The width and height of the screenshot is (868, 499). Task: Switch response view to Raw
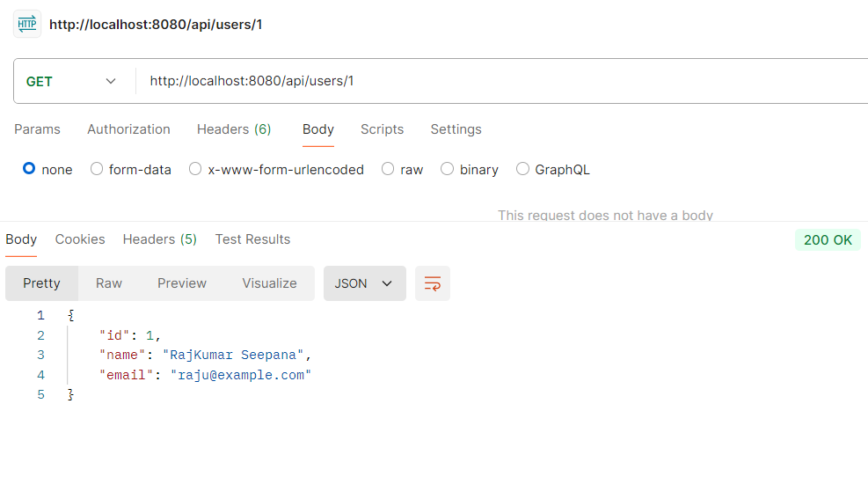[x=109, y=283]
